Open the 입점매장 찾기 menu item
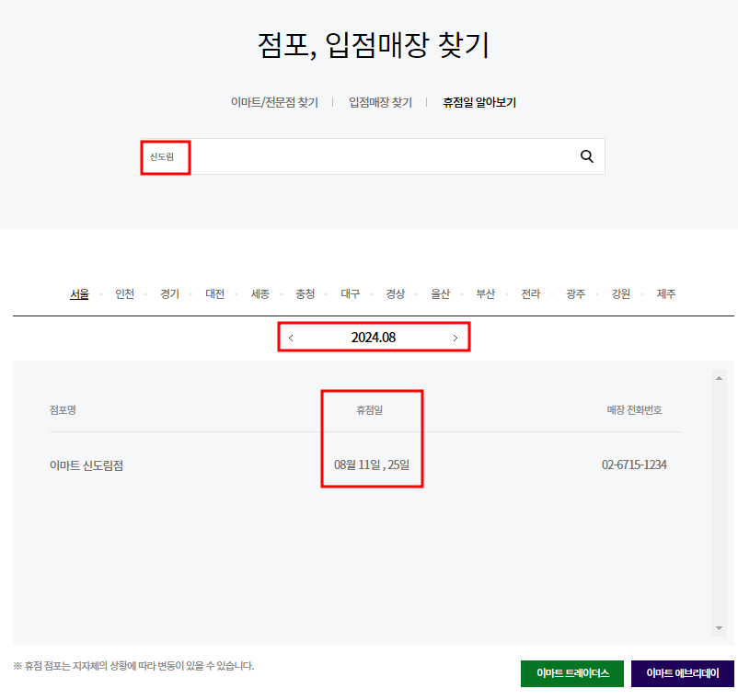Screen dimensions: 738x700 [x=380, y=102]
